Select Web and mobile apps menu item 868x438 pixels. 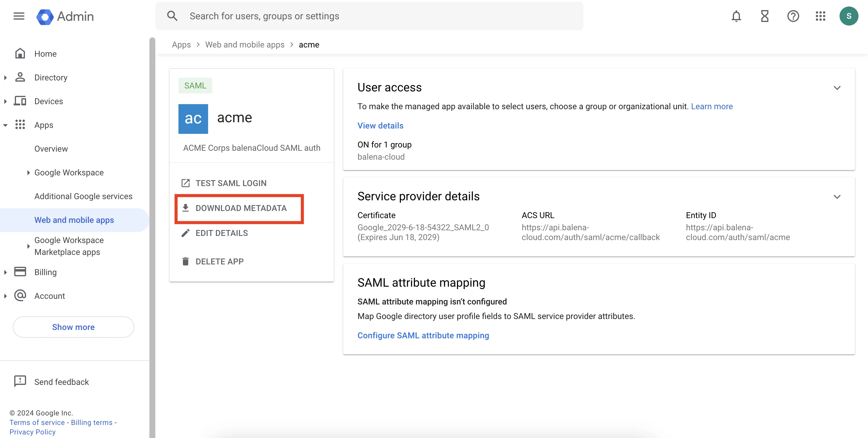[74, 220]
